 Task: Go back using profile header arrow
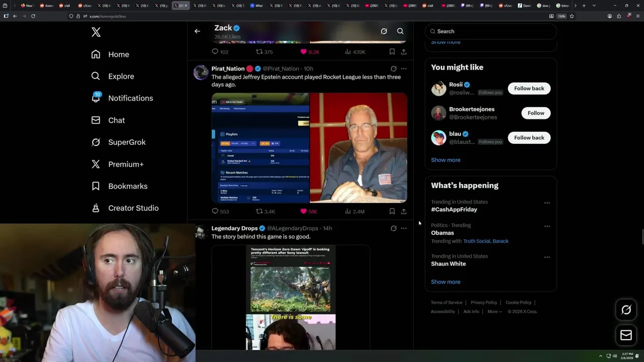click(197, 31)
